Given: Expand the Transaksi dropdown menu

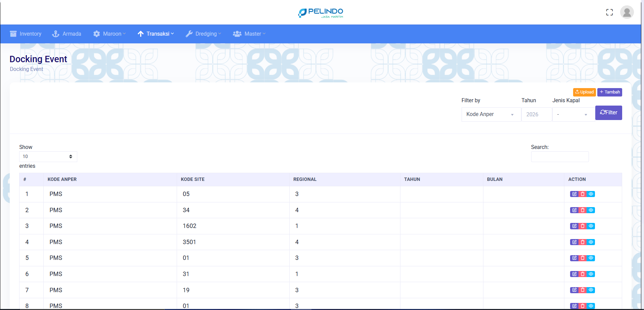Looking at the screenshot, I should pyautogui.click(x=156, y=34).
